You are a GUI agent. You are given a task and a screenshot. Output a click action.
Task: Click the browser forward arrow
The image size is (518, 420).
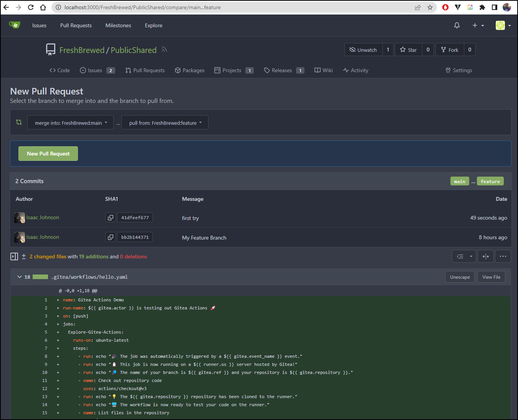pos(18,7)
